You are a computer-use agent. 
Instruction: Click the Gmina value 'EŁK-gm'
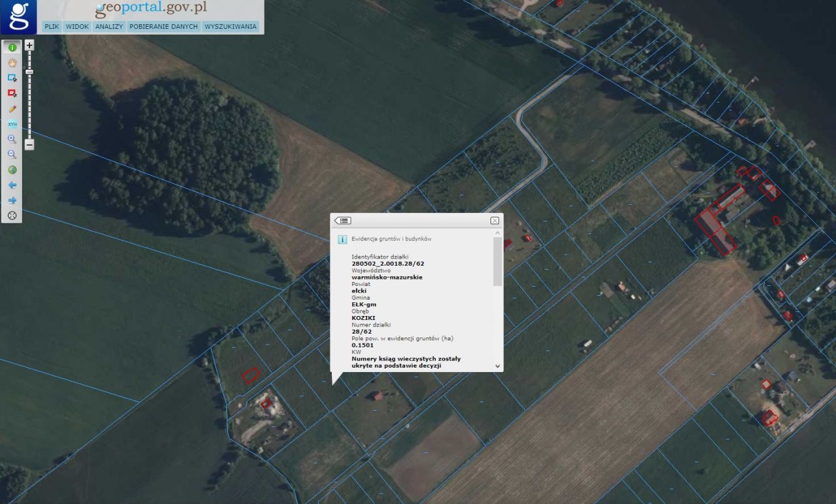(364, 304)
